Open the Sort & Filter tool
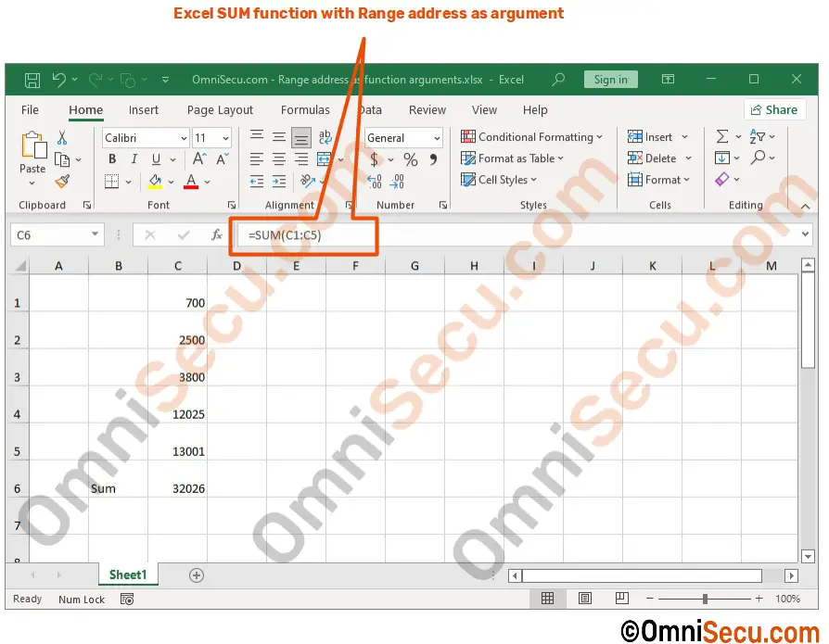Image resolution: width=829 pixels, height=644 pixels. point(758,136)
